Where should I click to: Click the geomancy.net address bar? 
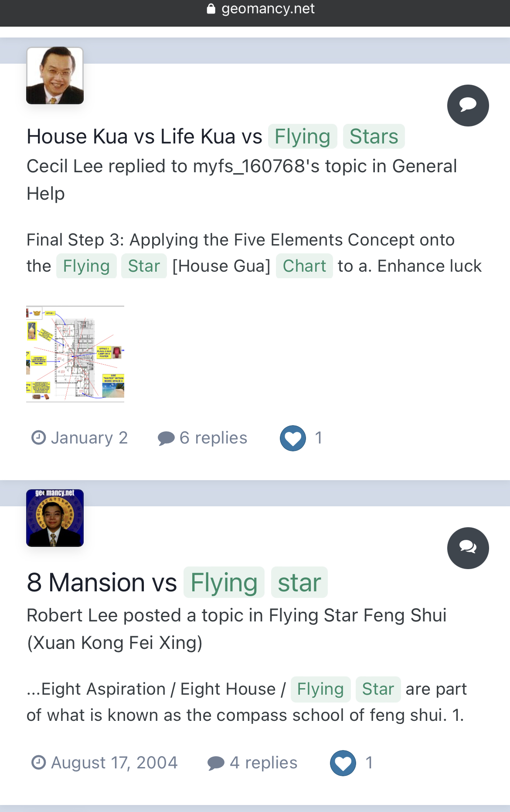click(x=260, y=9)
